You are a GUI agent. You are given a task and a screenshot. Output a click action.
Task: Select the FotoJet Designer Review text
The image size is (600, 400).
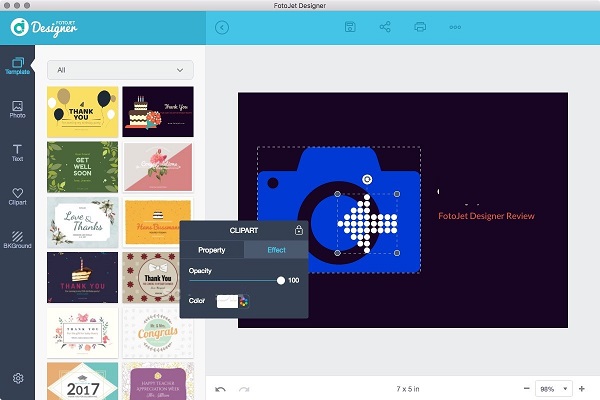tap(486, 216)
